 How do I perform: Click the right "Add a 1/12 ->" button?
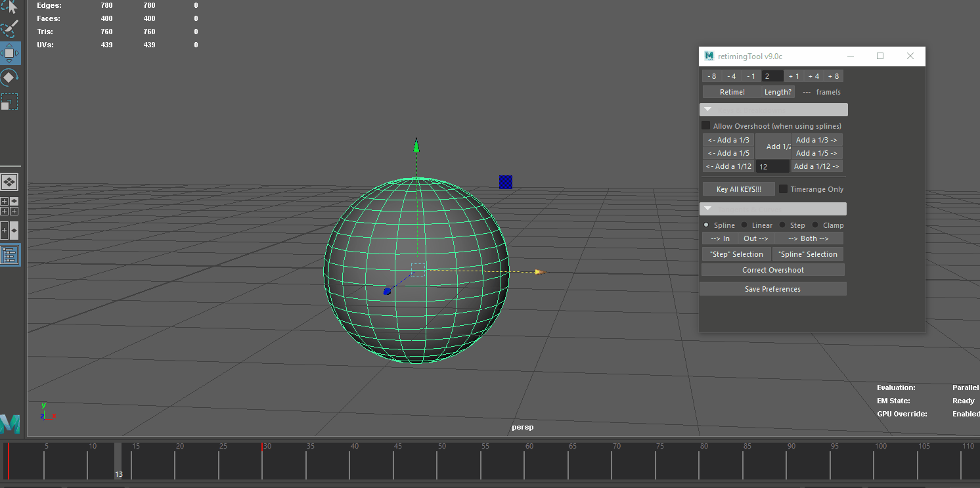816,166
